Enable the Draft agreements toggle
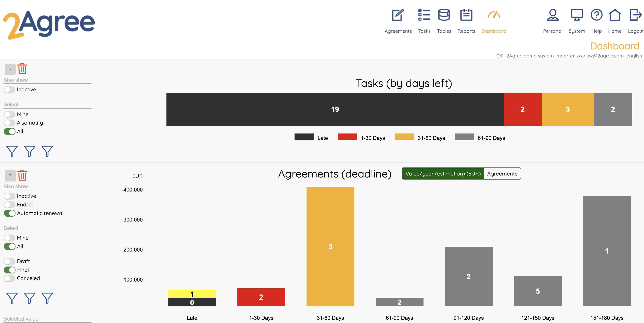The image size is (644, 323). 9,262
